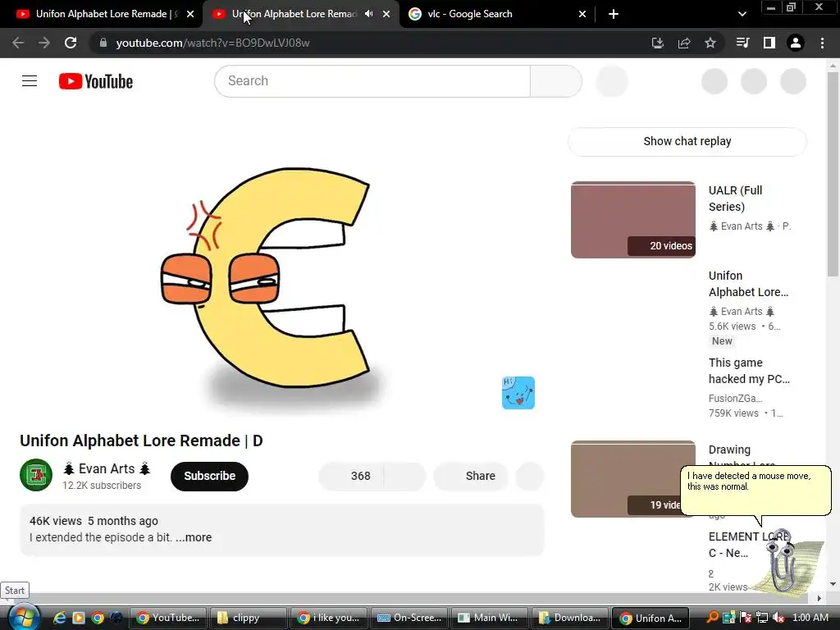Image resolution: width=840 pixels, height=630 pixels.
Task: Click the vertical scrollbar down arrow
Action: click(833, 584)
